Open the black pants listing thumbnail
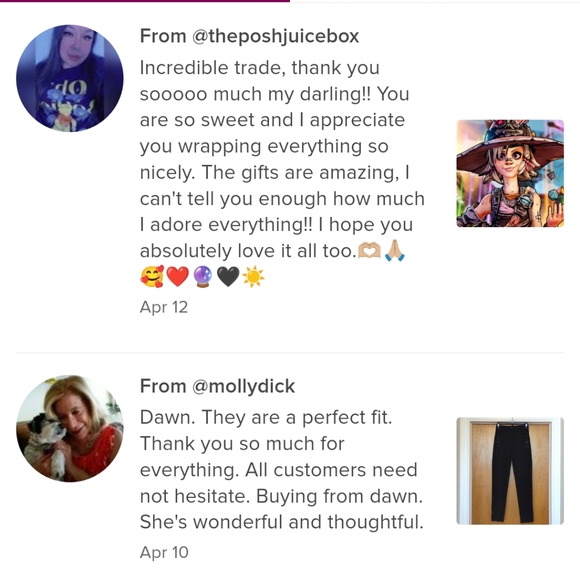 (510, 471)
